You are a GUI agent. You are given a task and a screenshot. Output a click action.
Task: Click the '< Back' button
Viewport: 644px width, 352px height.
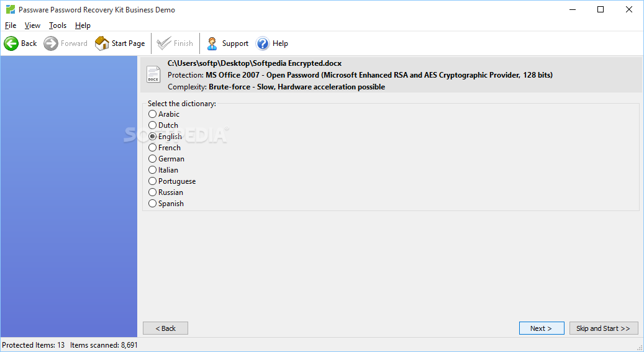tap(166, 328)
